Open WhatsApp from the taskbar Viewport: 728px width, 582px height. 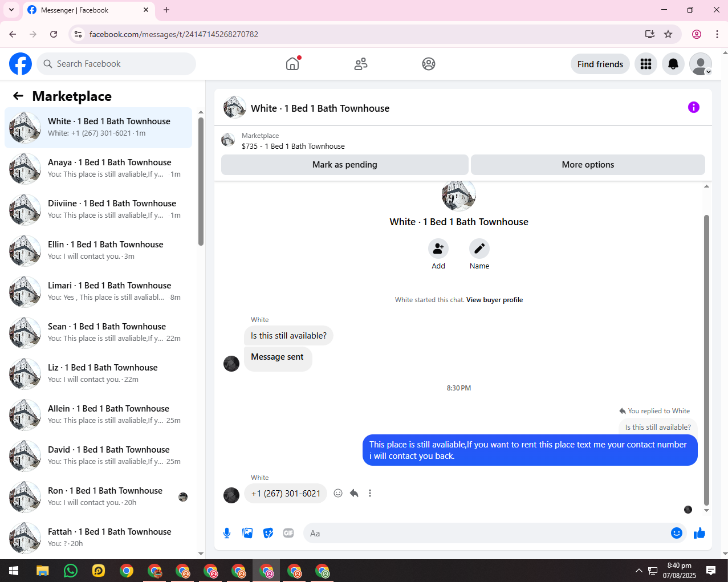(x=71, y=571)
